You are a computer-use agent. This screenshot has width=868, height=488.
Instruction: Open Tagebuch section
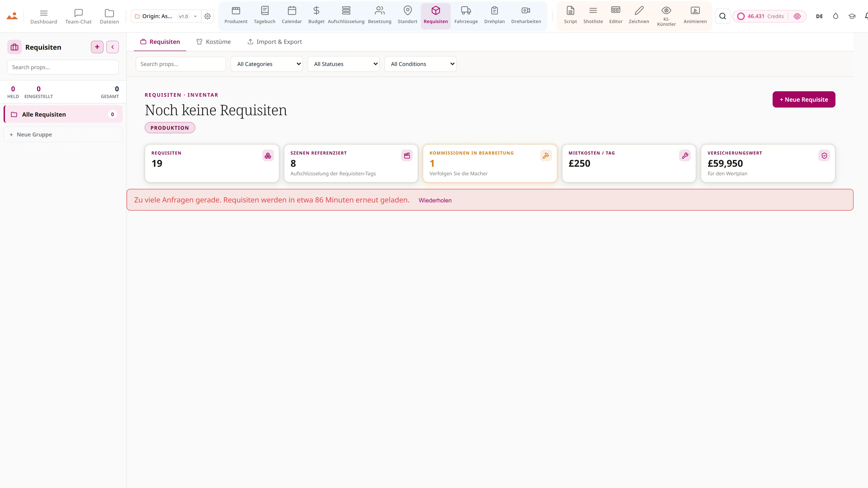point(264,16)
